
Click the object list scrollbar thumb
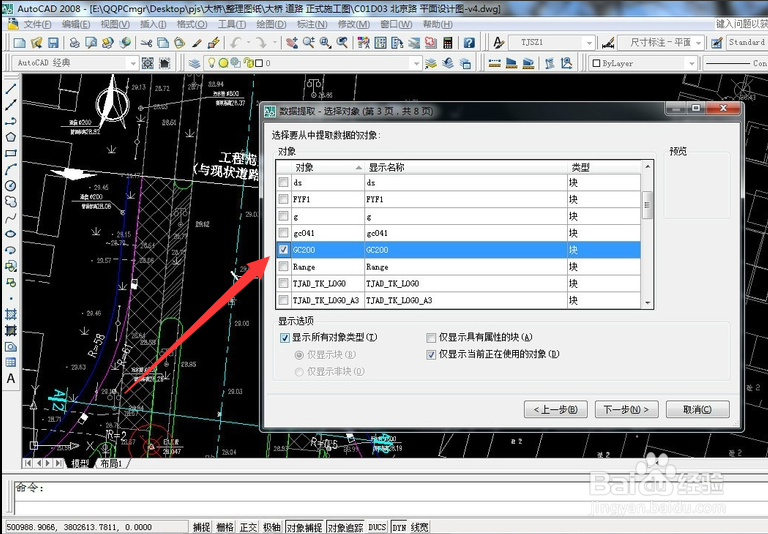tap(647, 205)
